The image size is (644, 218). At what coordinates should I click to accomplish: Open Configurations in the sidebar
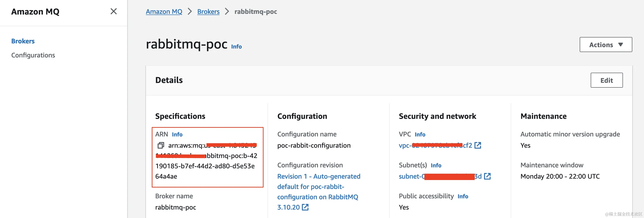coord(33,55)
